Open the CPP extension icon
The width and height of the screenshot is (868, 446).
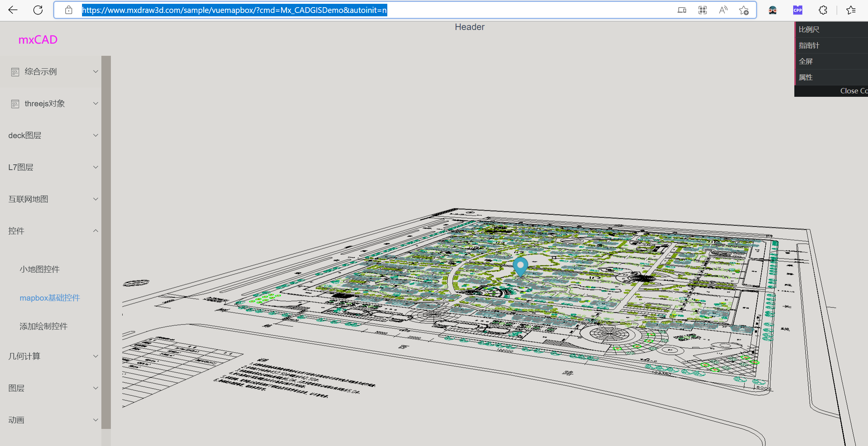coord(798,10)
